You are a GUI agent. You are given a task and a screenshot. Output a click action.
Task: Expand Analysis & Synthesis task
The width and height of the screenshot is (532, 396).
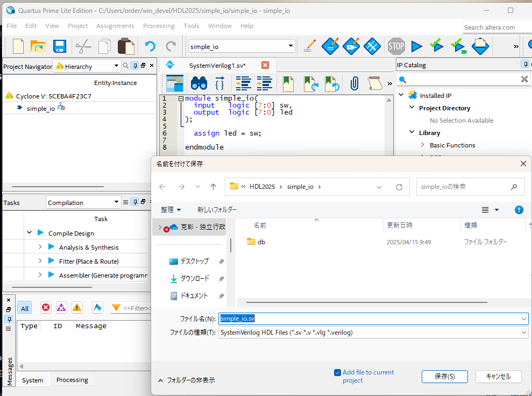click(40, 246)
